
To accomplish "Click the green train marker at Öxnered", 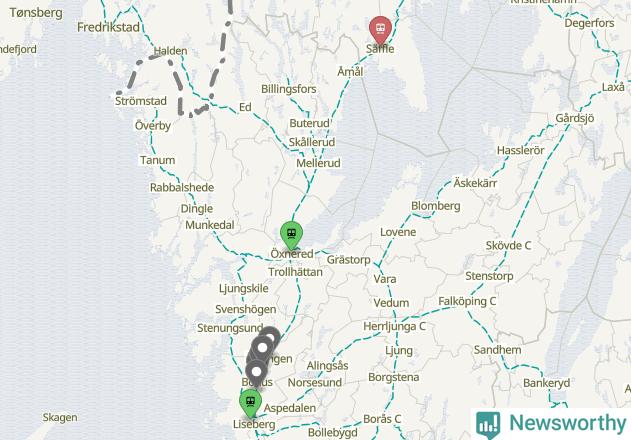I will [x=291, y=234].
